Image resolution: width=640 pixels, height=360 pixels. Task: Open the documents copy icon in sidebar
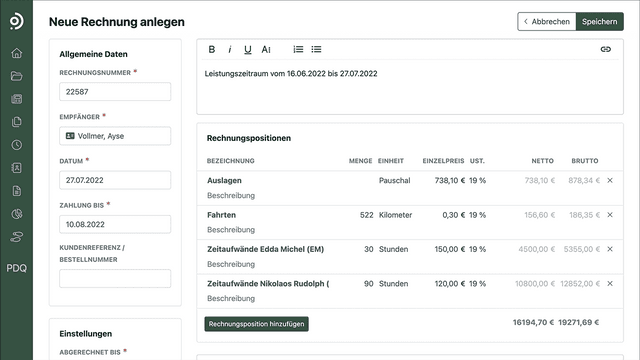tap(16, 122)
